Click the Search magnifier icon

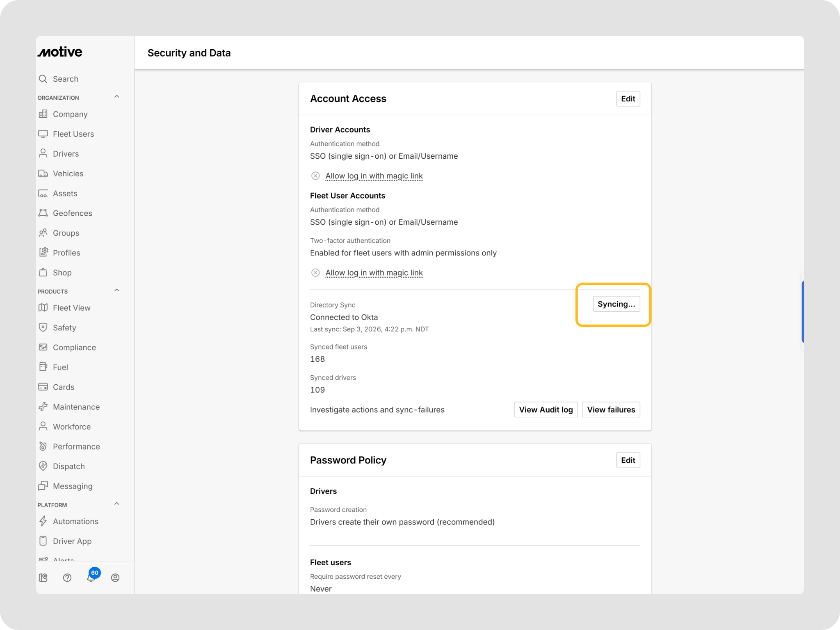(x=43, y=79)
